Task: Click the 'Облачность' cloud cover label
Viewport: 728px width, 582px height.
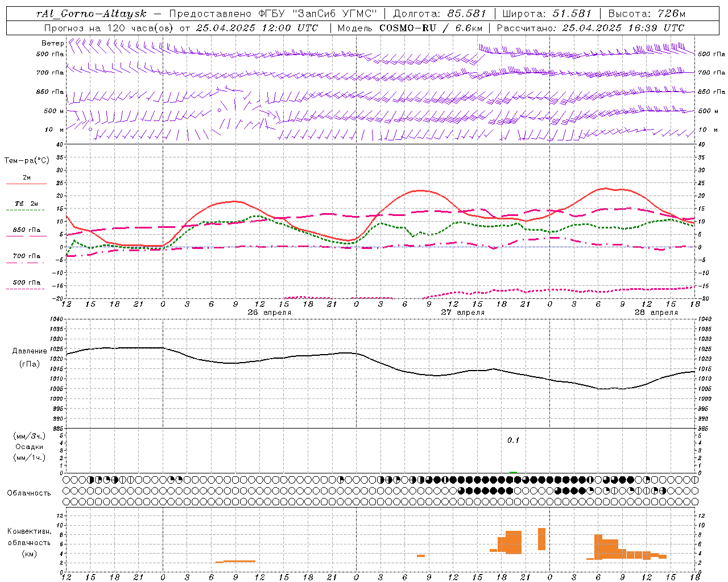Action: pos(29,493)
